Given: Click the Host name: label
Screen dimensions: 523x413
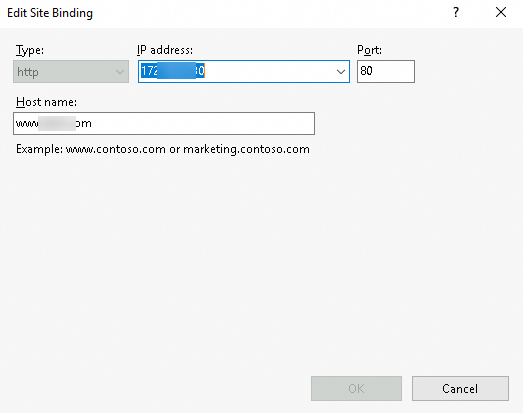Looking at the screenshot, I should click(x=46, y=102).
